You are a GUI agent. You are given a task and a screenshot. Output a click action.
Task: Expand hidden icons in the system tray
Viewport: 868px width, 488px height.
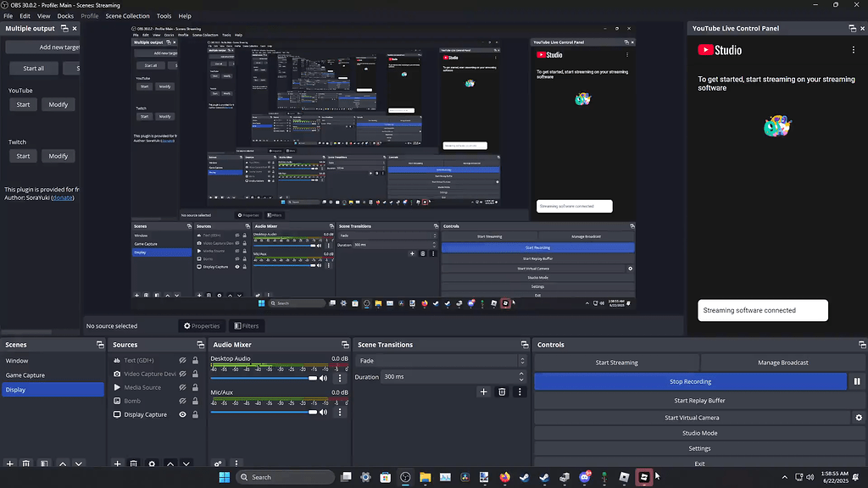[784, 477]
